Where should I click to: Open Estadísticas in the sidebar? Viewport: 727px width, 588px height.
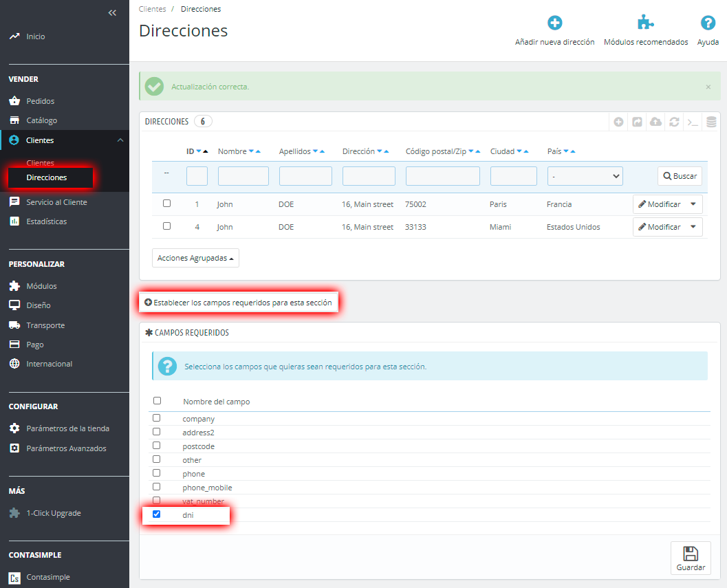coord(46,221)
